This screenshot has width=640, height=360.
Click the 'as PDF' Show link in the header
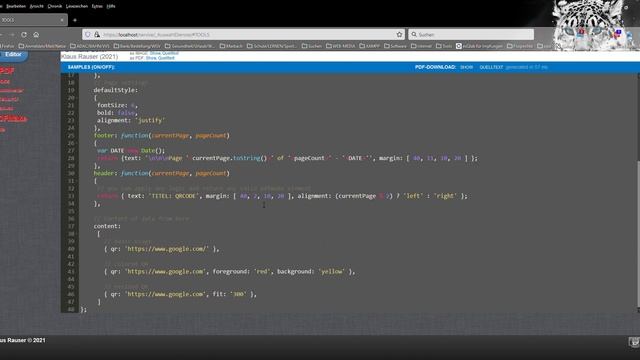(x=151, y=58)
